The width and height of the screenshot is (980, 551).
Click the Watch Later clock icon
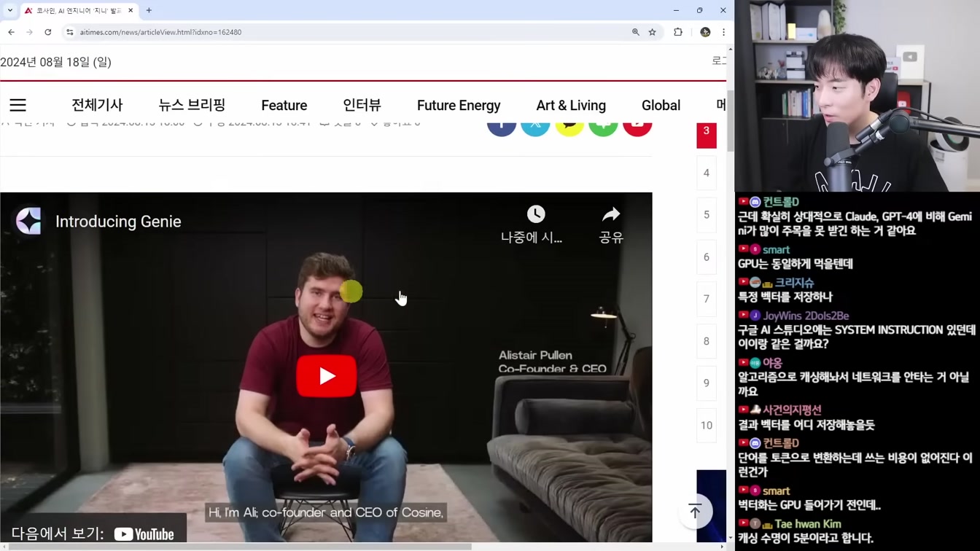click(x=536, y=214)
